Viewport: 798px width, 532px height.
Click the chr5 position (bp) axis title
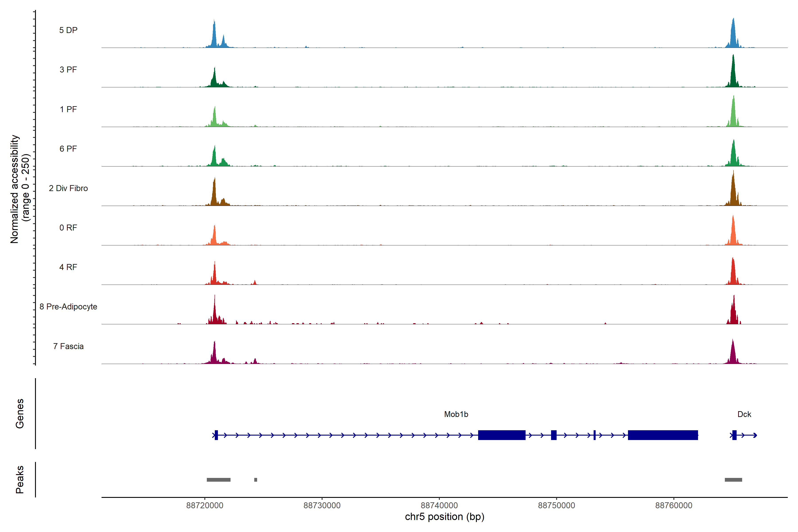click(444, 517)
